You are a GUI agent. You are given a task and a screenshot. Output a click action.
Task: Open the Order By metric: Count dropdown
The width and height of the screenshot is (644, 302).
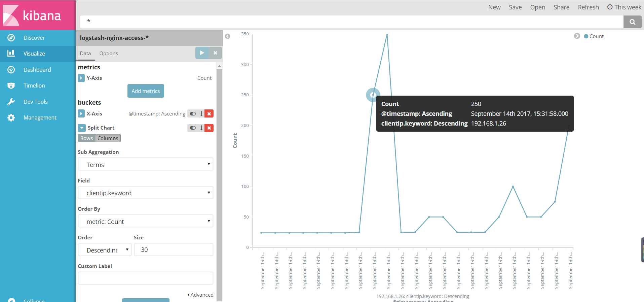coord(146,221)
